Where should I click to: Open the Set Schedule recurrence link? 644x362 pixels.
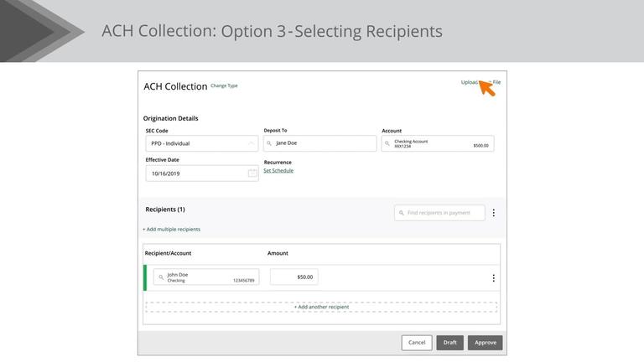[x=278, y=171]
